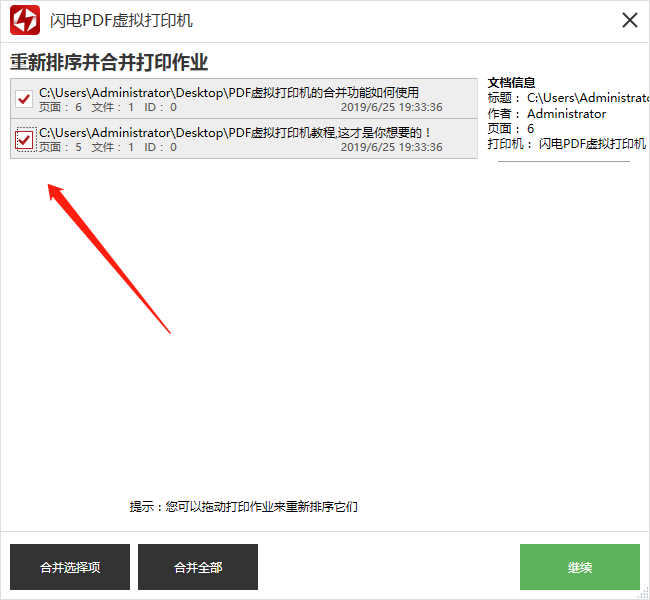Uncheck the 合并功能如何使用 print job checkbox
Viewport: 650px width, 600px height.
point(24,99)
